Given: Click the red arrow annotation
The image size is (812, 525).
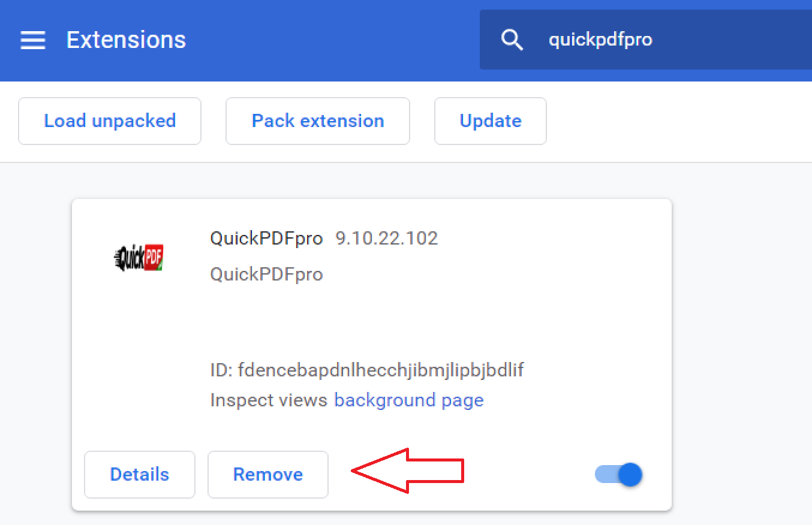Looking at the screenshot, I should 408,470.
